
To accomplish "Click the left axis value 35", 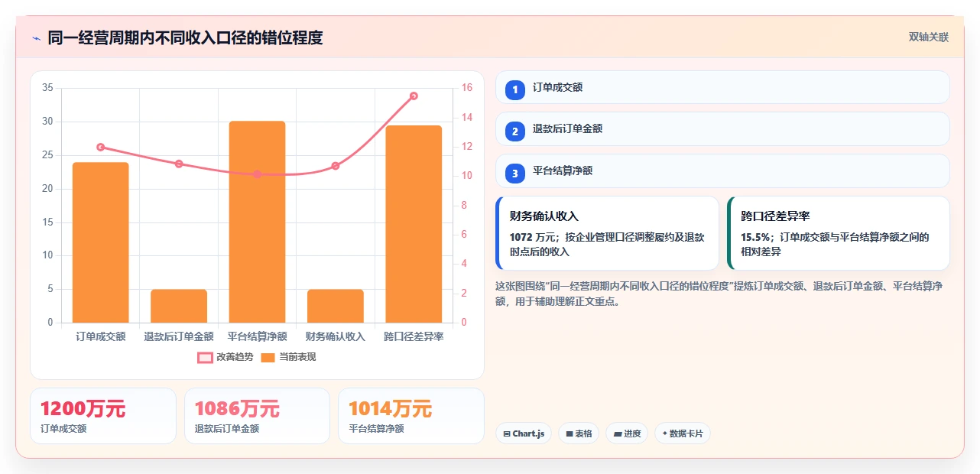I will click(47, 88).
